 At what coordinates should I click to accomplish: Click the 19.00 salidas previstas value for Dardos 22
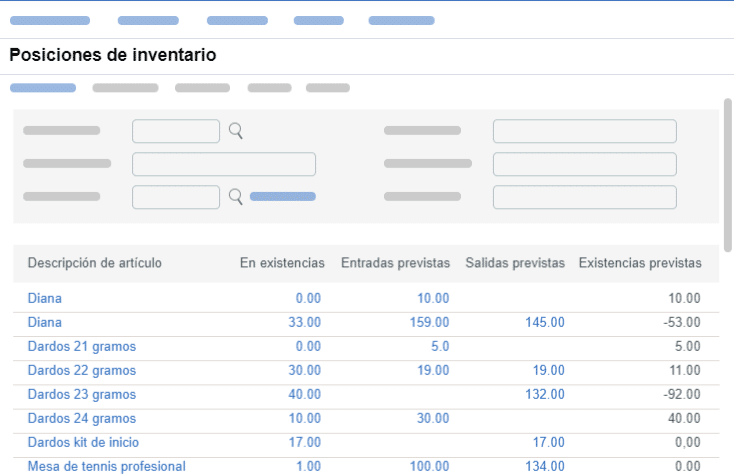click(549, 370)
